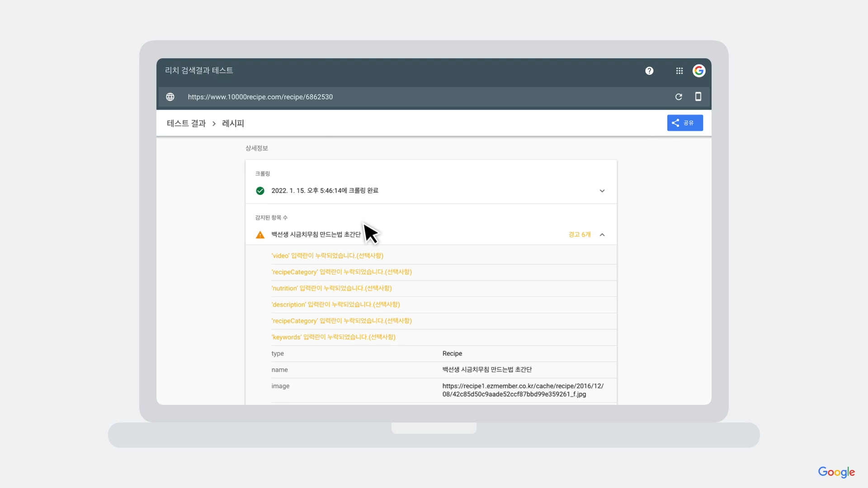
Task: Open the help question mark icon
Action: [x=649, y=71]
